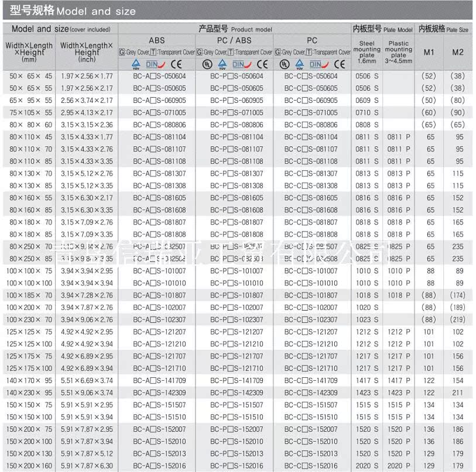Select model BC-C□S-141709
This screenshot has width=476, height=472.
point(311,380)
